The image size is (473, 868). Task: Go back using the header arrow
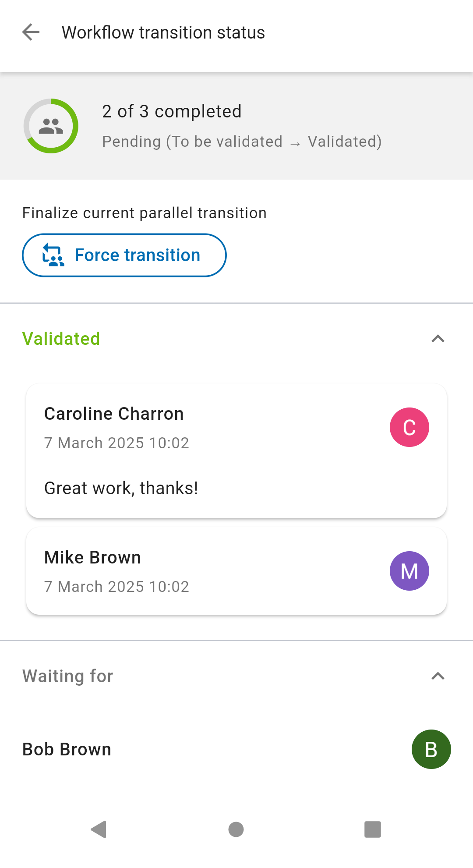pyautogui.click(x=31, y=32)
